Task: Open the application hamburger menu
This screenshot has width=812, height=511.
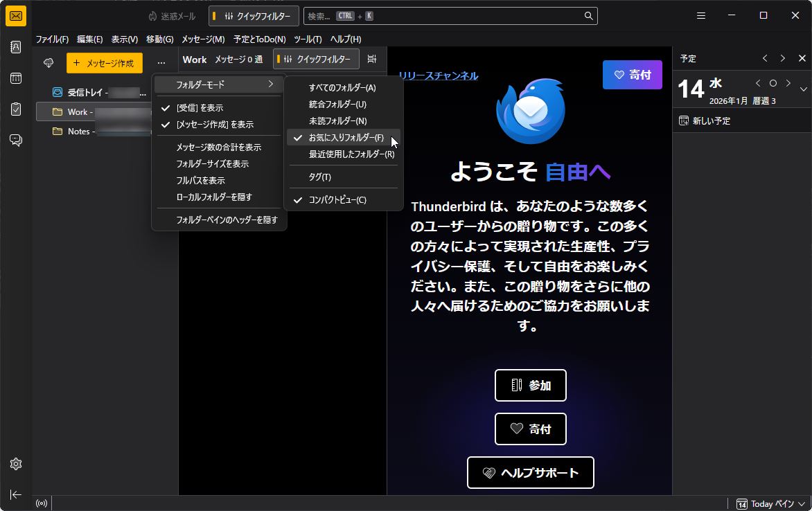Action: click(700, 15)
